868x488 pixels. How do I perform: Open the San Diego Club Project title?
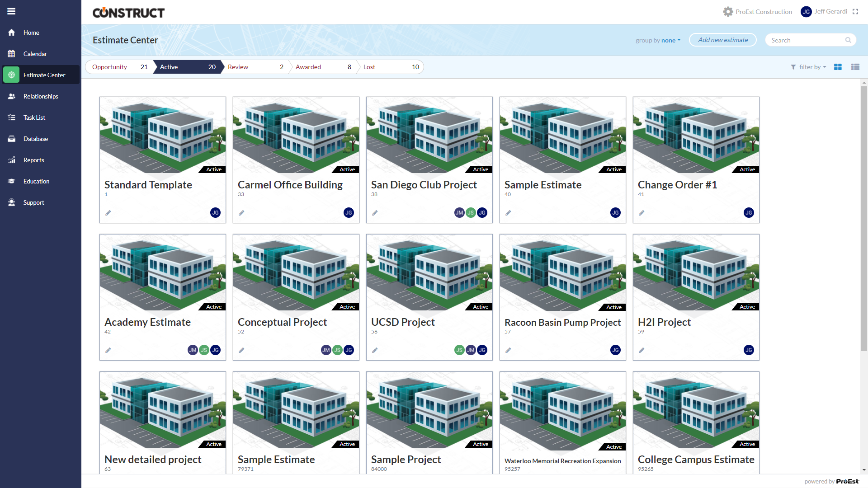(x=424, y=185)
